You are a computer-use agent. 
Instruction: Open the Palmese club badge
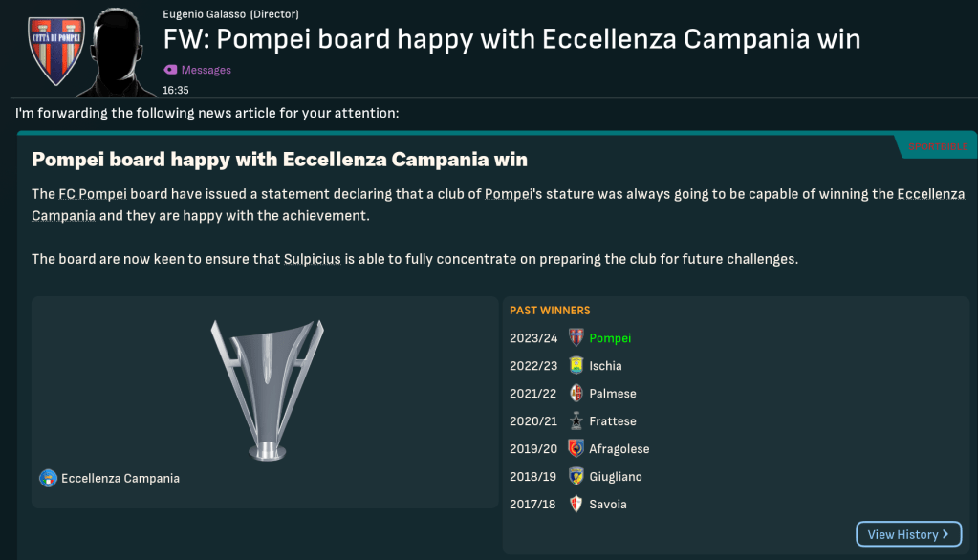[576, 394]
